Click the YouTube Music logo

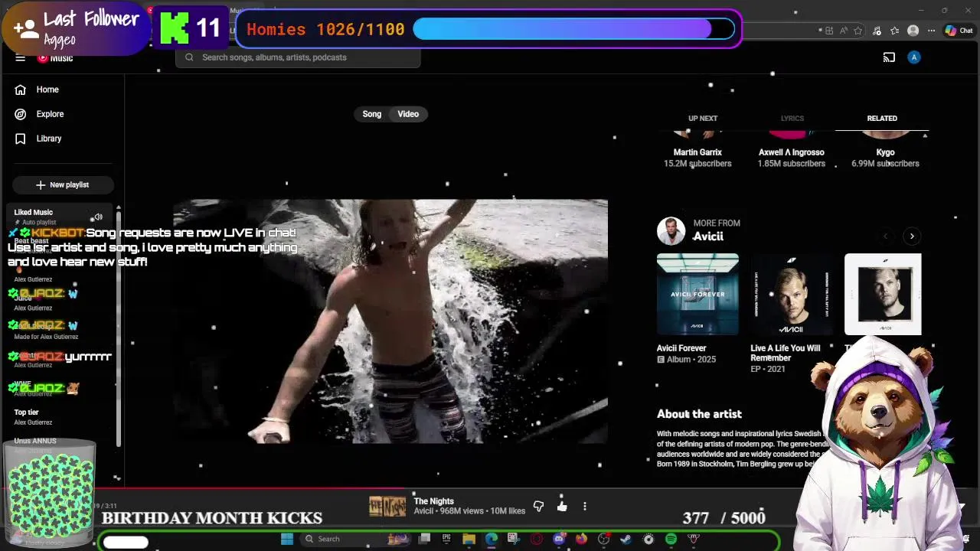coord(55,57)
